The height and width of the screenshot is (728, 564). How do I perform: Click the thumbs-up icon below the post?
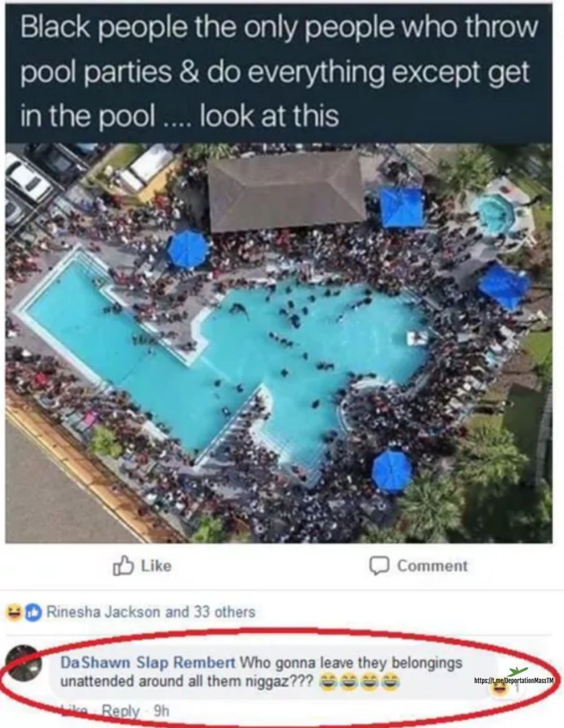pos(123,565)
